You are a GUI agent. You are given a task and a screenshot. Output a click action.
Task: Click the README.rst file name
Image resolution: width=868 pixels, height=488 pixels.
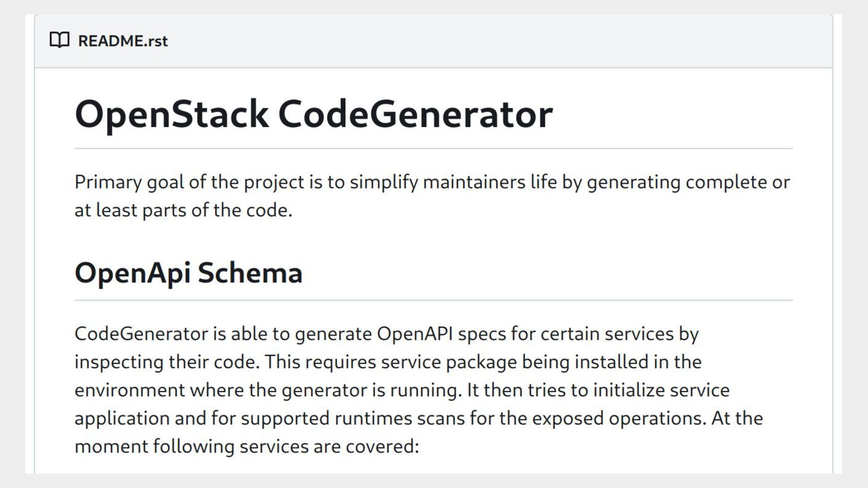pos(123,41)
